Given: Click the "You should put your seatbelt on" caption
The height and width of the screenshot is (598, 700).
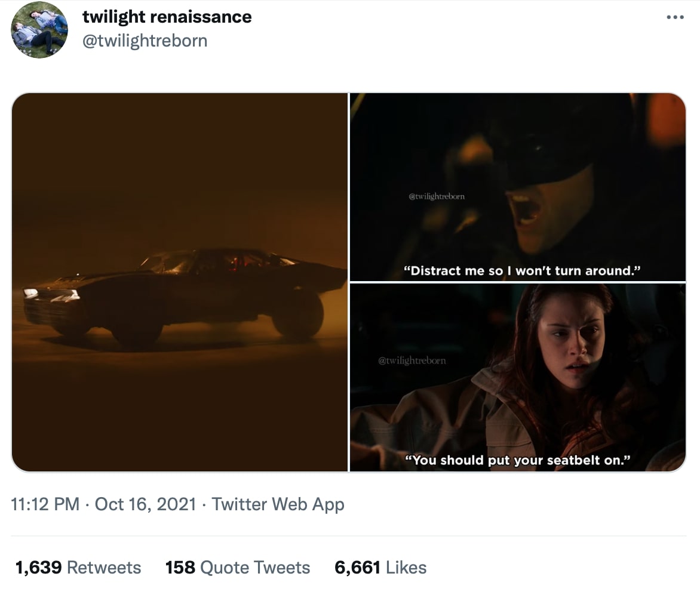Looking at the screenshot, I should coord(518,460).
